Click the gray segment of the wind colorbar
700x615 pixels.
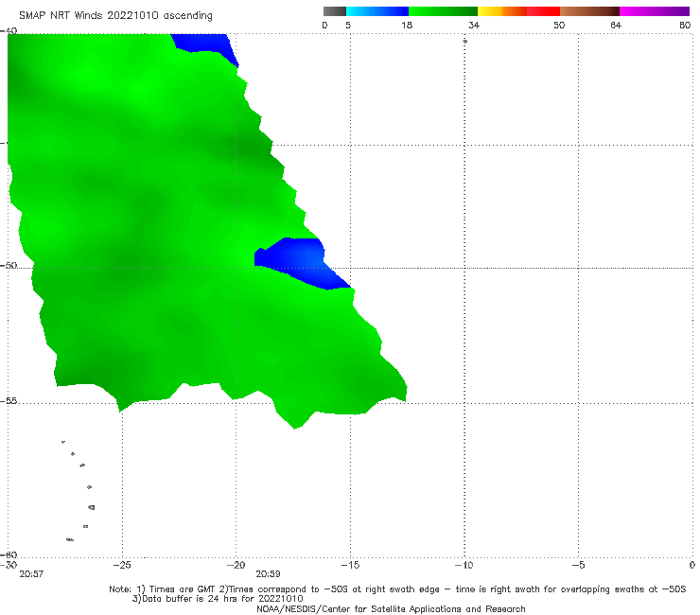pyautogui.click(x=335, y=11)
